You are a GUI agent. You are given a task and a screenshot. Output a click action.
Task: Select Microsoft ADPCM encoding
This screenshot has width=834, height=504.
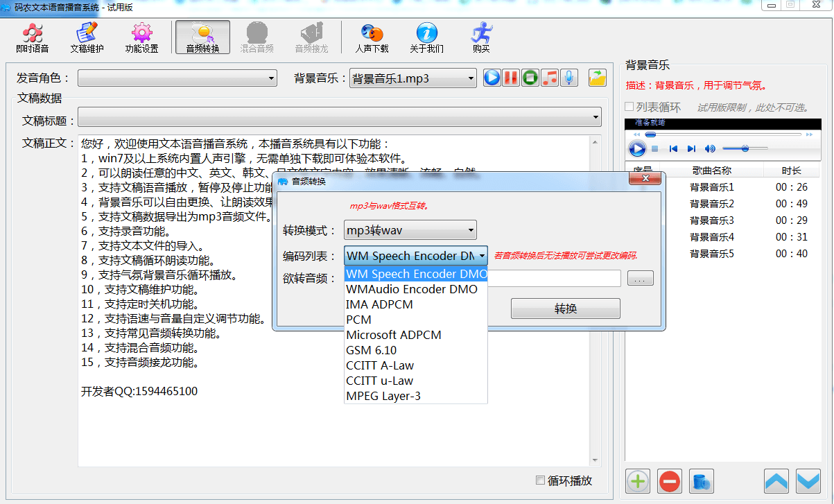pos(416,335)
